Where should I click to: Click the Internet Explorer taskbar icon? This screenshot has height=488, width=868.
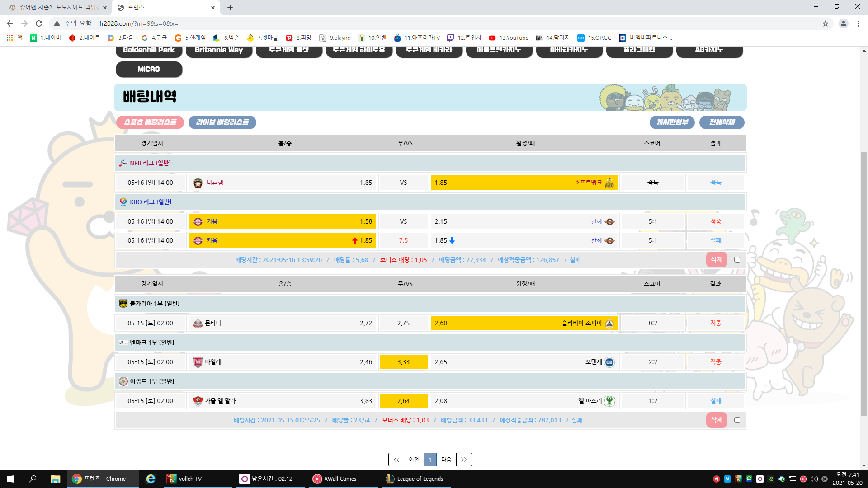(151, 479)
